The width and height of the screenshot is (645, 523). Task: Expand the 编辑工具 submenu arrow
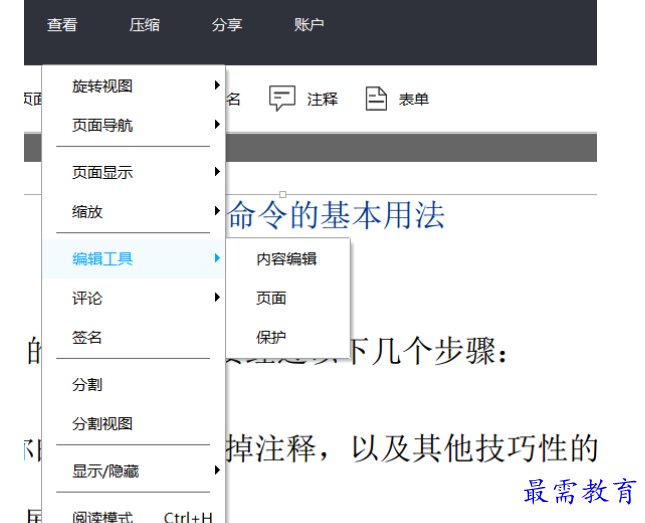click(217, 258)
